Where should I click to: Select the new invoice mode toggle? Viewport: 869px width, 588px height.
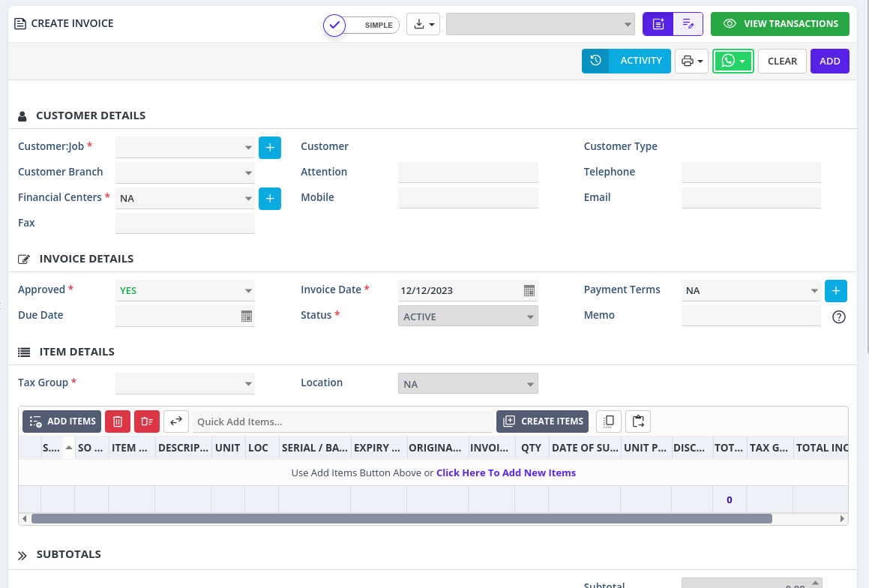(658, 24)
